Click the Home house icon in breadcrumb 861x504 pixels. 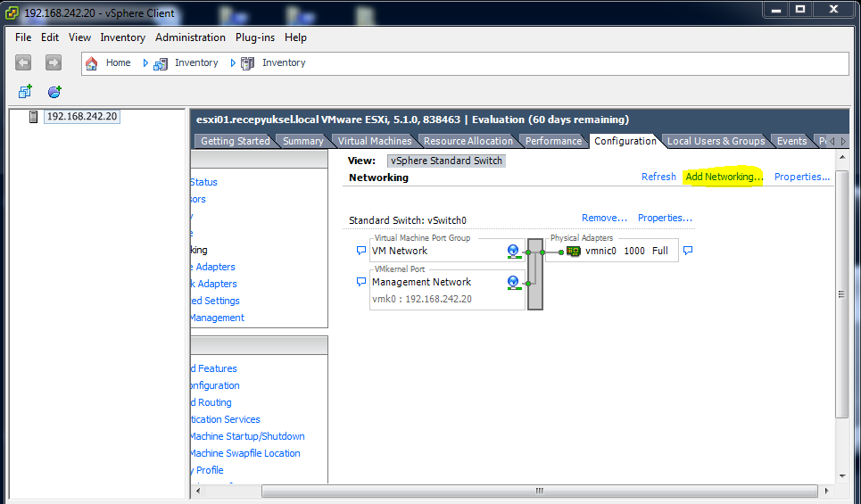pos(92,63)
